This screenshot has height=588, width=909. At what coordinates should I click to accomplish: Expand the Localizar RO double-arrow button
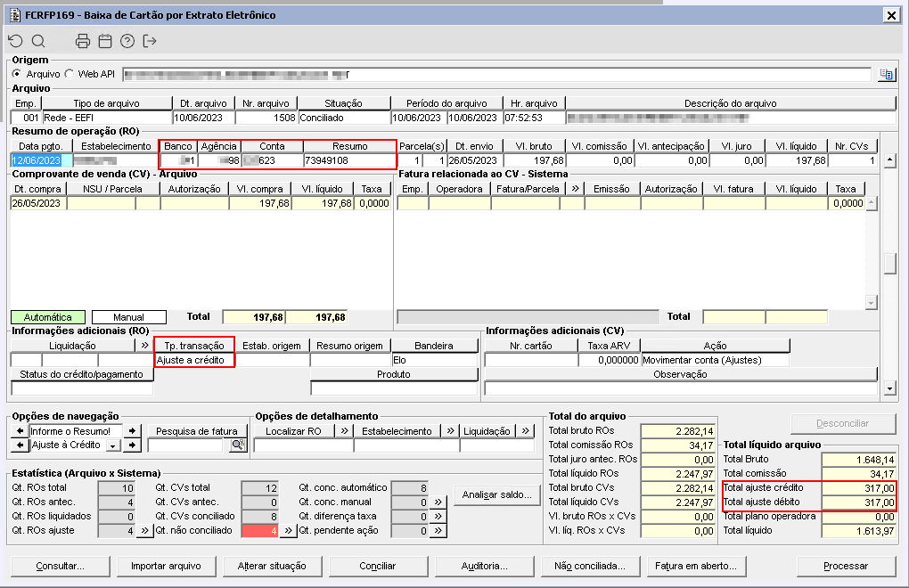343,431
